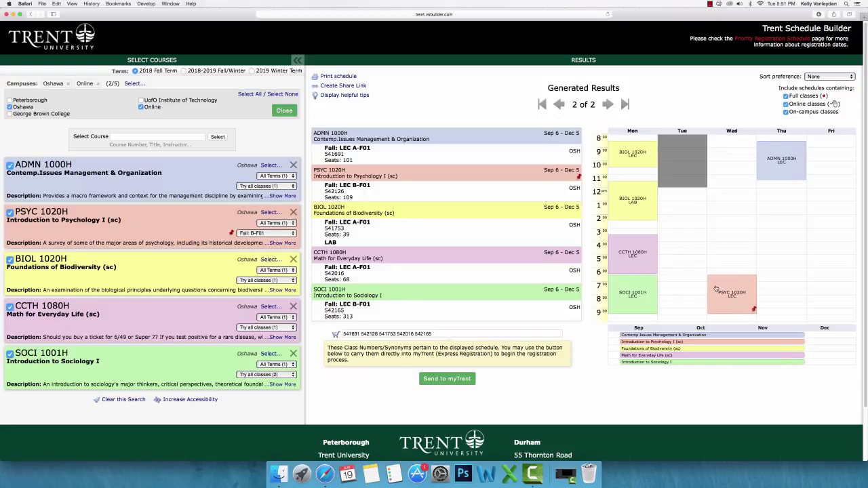Viewport: 868px width, 488px height.
Task: Select the 2018 Fall Term radio button
Action: click(x=136, y=71)
